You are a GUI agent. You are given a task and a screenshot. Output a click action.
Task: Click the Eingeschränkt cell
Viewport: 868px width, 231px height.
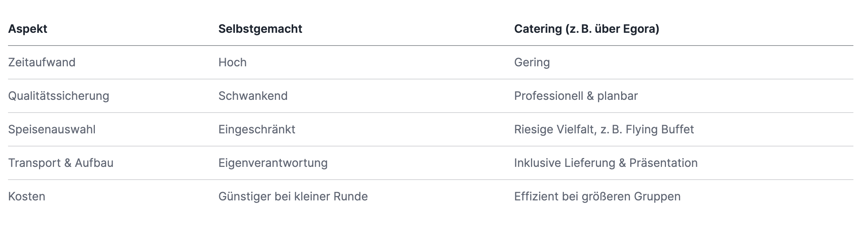pos(257,130)
